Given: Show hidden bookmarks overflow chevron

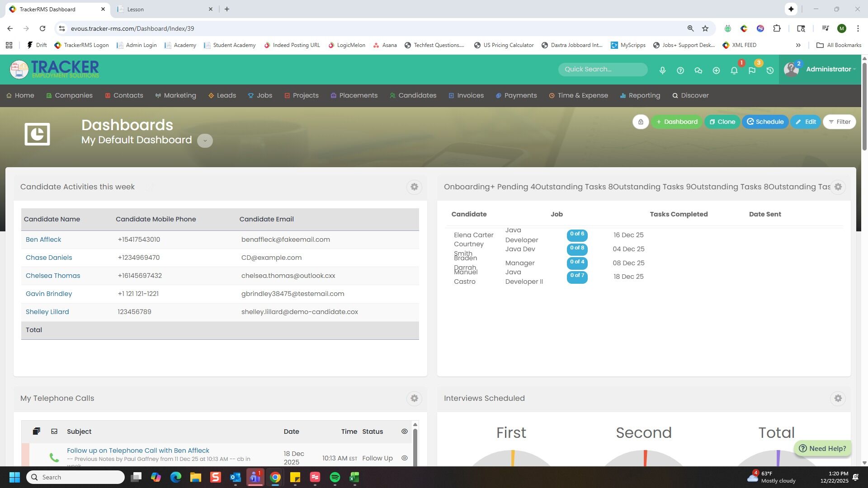Looking at the screenshot, I should tap(798, 45).
